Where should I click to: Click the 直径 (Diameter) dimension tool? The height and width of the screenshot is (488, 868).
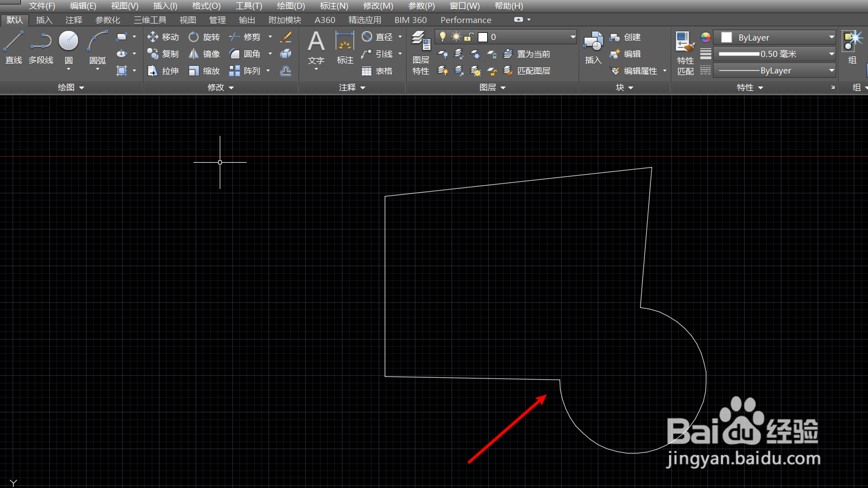point(377,37)
